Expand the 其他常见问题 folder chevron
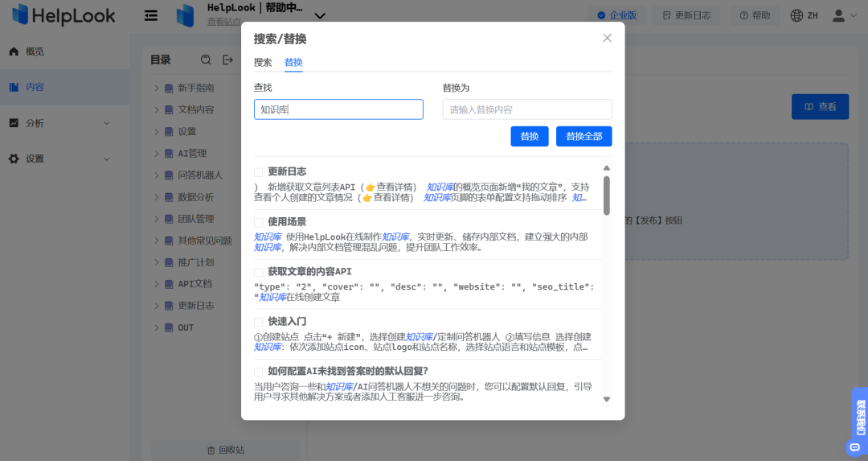The height and width of the screenshot is (461, 868). [156, 241]
